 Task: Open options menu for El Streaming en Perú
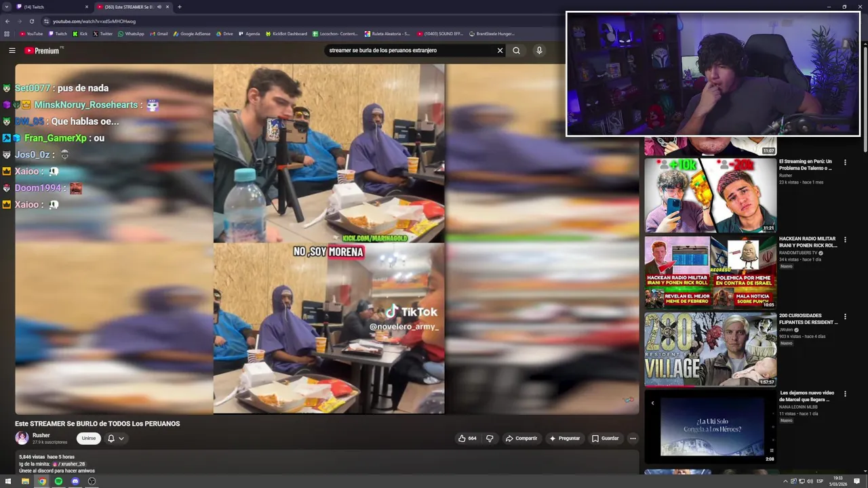coord(845,163)
